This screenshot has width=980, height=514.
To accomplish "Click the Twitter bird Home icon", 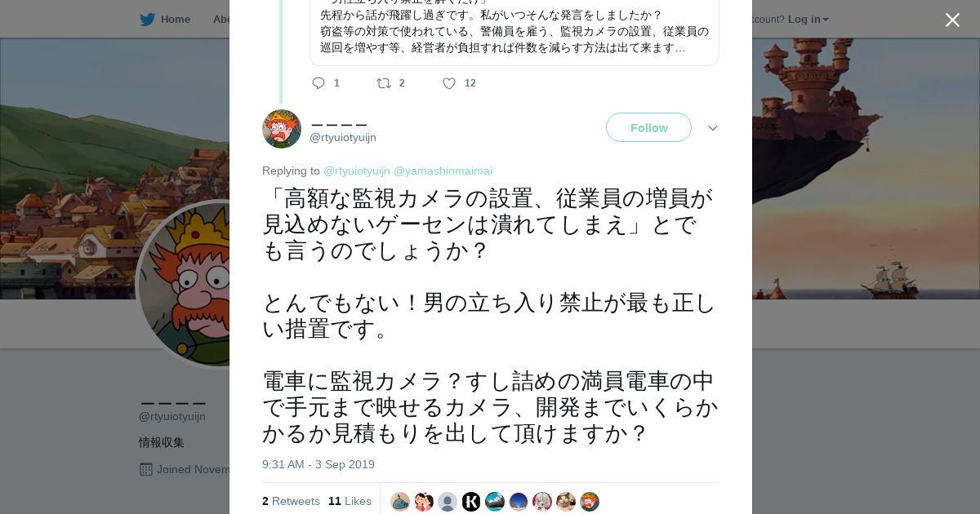I will 147,19.
